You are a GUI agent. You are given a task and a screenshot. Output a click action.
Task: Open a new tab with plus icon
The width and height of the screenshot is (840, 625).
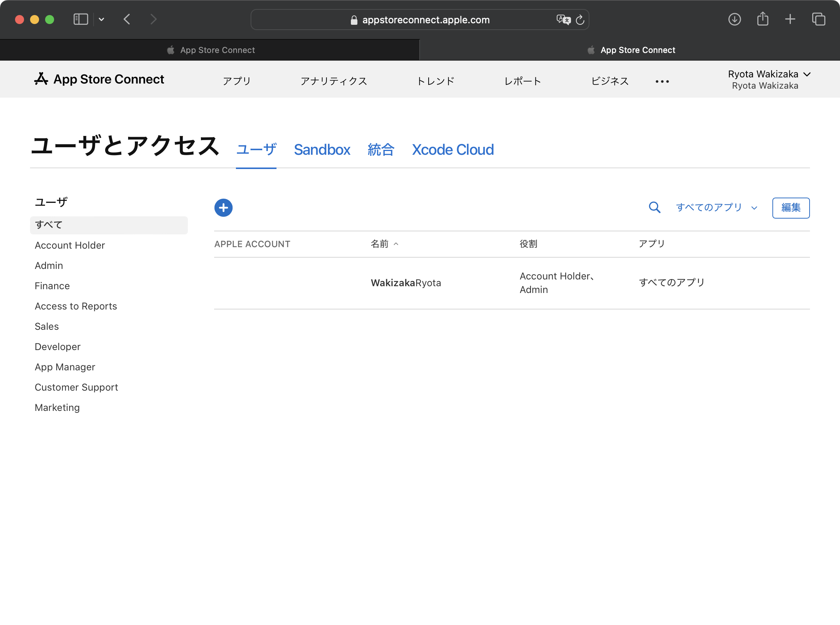790,19
